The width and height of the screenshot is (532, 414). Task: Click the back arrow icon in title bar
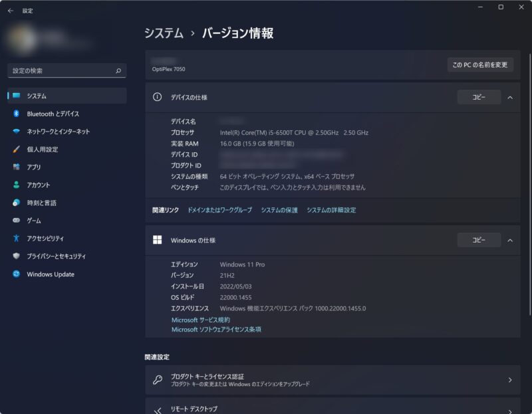point(11,11)
